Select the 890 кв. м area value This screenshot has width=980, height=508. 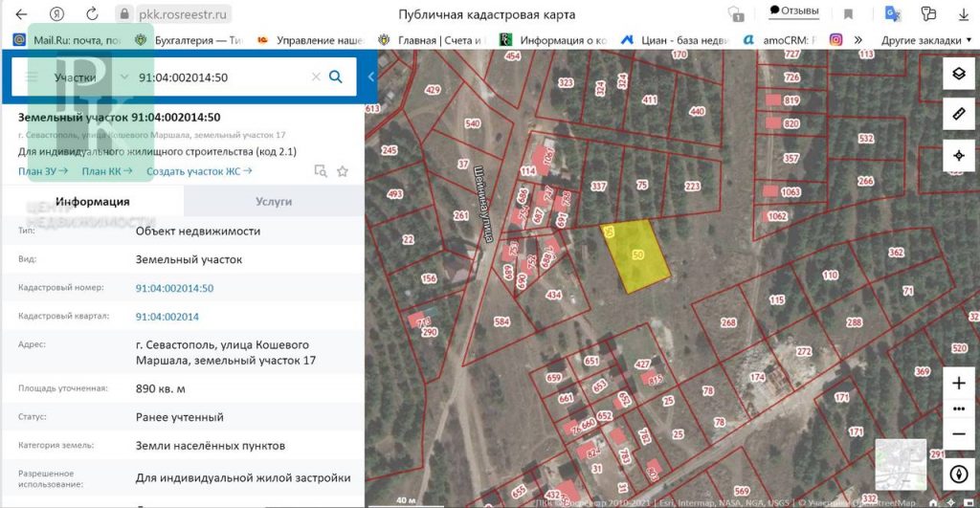click(x=160, y=388)
